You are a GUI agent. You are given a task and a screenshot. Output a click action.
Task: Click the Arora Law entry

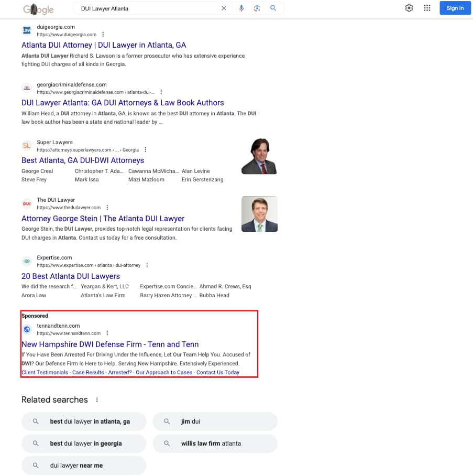point(34,295)
